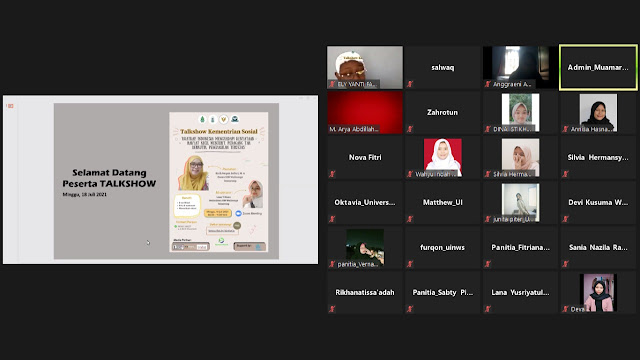The image size is (640, 360).
Task: Select participant name "salwaq"
Action: [x=442, y=67]
